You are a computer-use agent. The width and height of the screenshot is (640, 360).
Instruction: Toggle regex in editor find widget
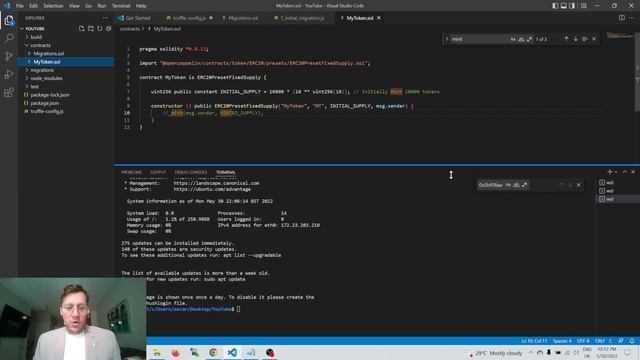pos(529,39)
